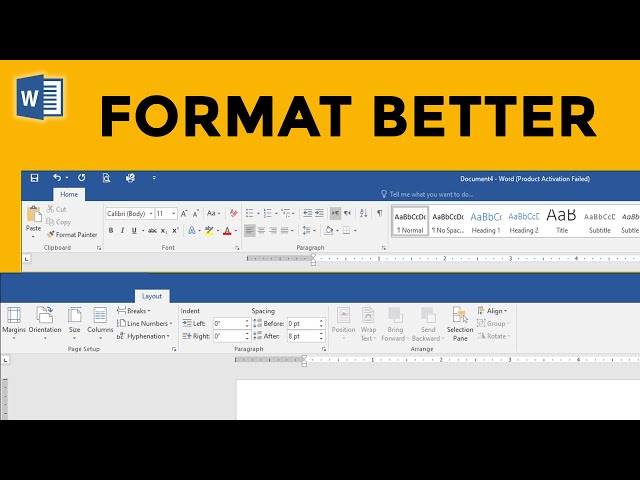640x480 pixels.
Task: Click Copy in Clipboard group
Action: 58,222
